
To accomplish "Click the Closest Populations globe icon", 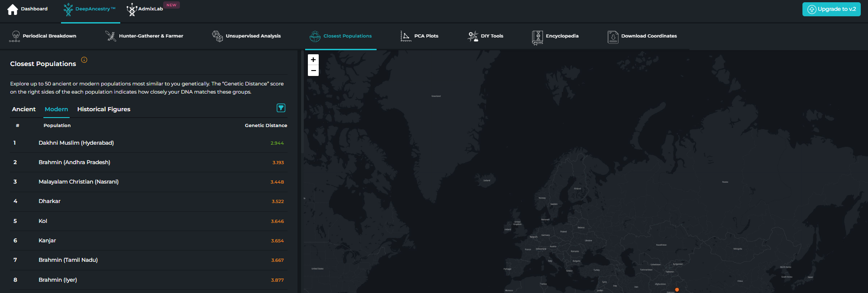I will (x=315, y=36).
